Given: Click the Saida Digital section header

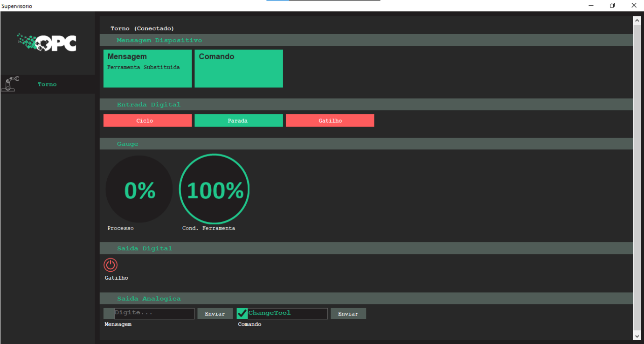Looking at the screenshot, I should 366,248.
